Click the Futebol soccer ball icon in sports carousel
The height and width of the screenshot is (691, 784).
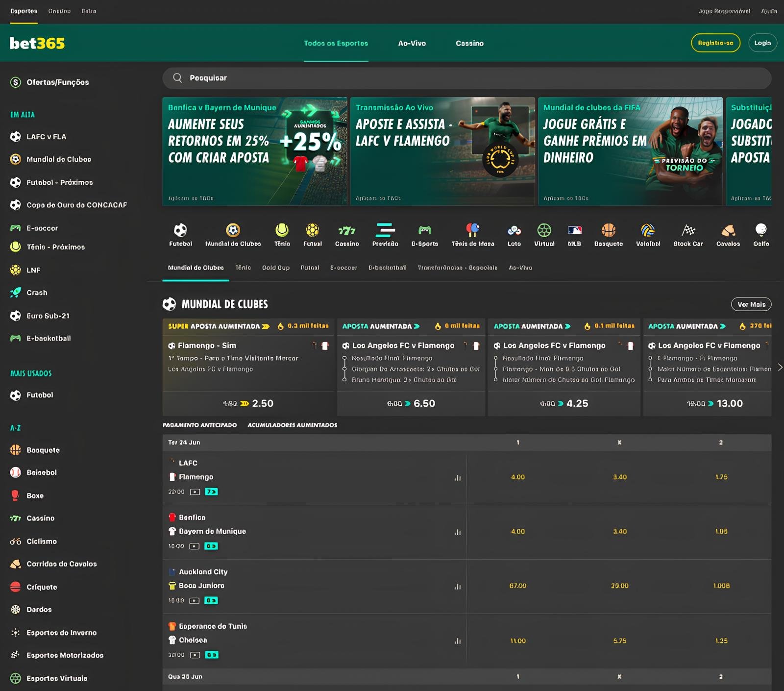pyautogui.click(x=180, y=230)
